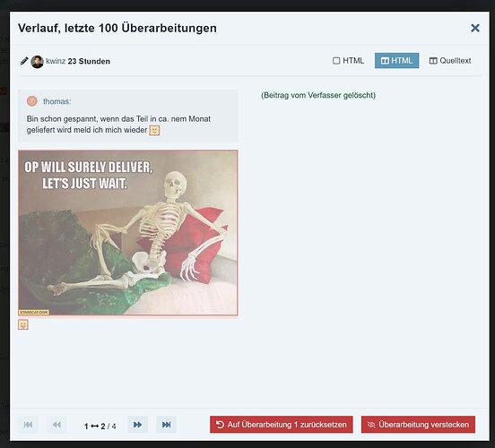Go to the previous revision
This screenshot has width=495, height=448.
click(56, 425)
